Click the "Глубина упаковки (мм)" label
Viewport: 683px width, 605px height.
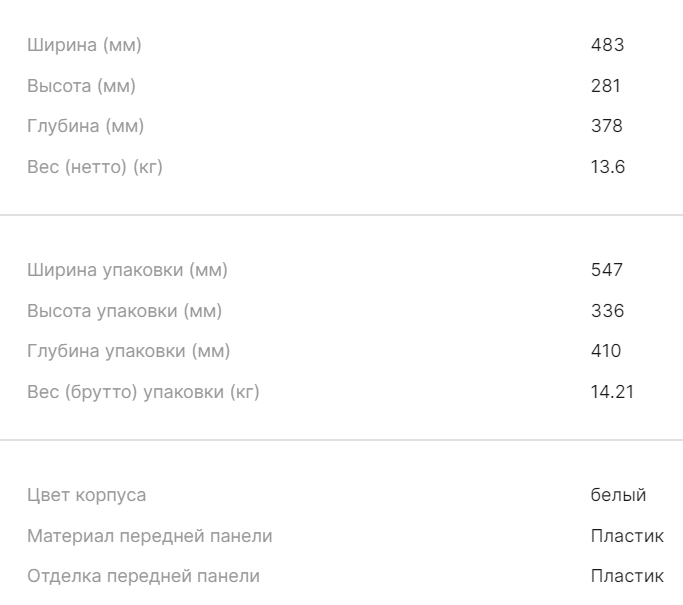128,351
